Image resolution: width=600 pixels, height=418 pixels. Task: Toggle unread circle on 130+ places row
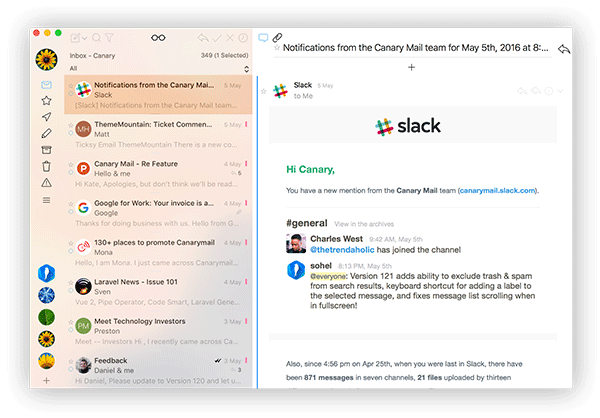click(71, 251)
